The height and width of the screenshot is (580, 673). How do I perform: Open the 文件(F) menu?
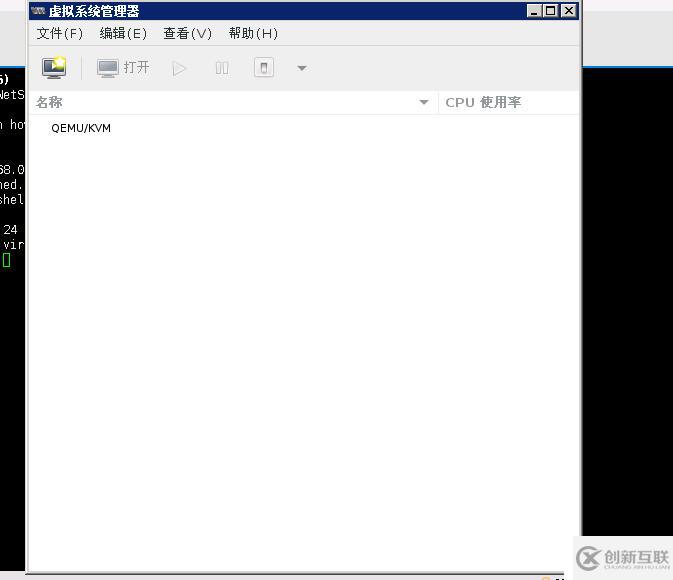coord(60,33)
